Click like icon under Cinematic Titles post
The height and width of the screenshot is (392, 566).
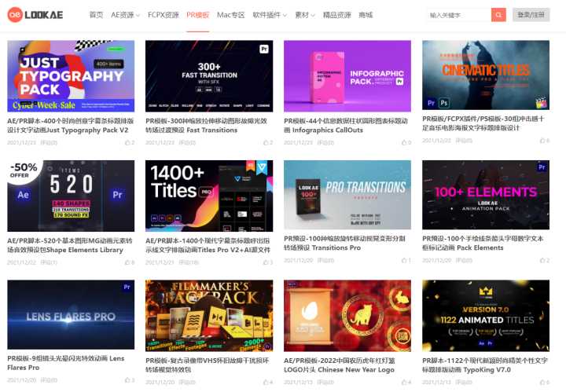(542, 141)
